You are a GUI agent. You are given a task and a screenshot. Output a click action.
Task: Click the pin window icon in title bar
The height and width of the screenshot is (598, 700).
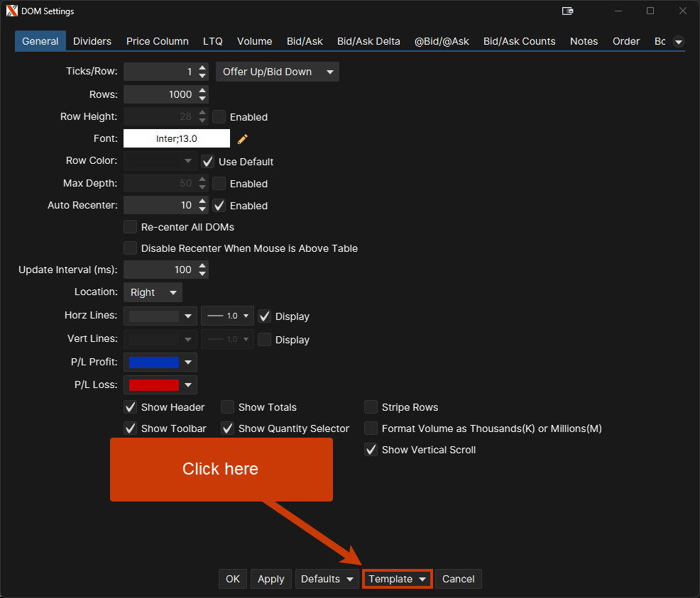(567, 11)
